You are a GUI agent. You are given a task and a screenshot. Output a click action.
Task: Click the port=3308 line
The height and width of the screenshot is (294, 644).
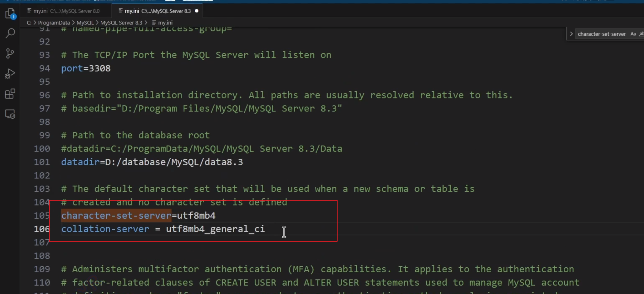point(86,68)
